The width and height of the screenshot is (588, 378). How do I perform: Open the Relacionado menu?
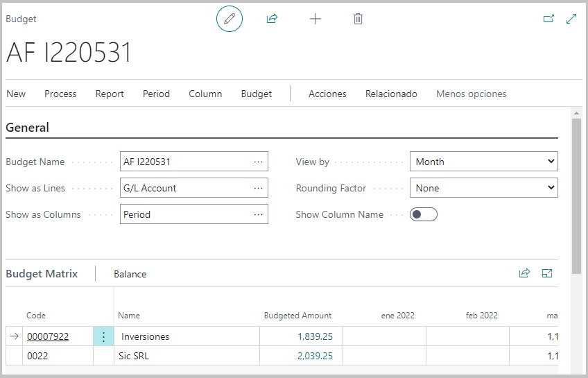click(x=391, y=94)
